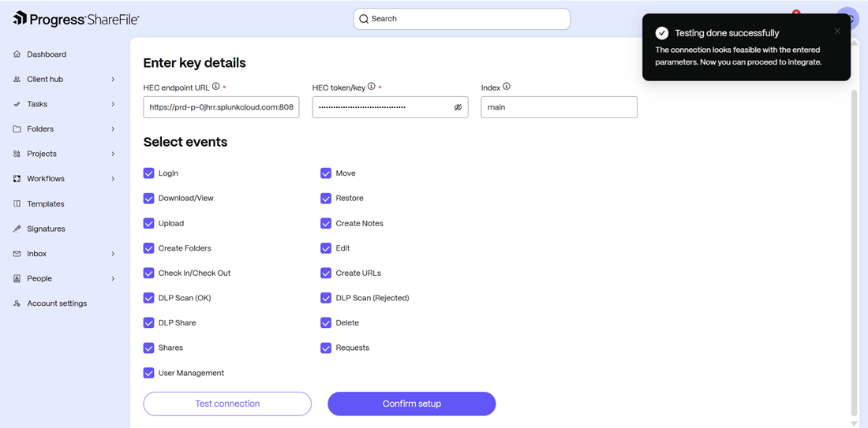Toggle HEC token visibility eye icon
The height and width of the screenshot is (428, 868).
458,107
